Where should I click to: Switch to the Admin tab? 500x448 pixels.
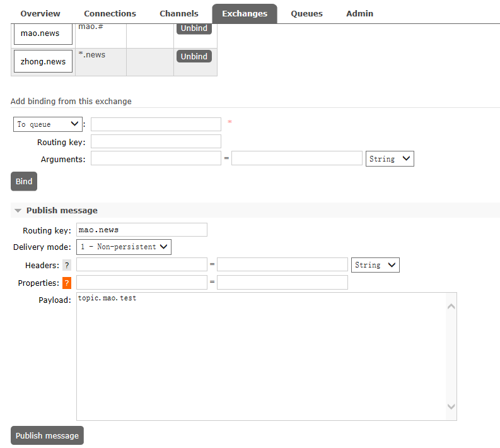click(x=359, y=13)
